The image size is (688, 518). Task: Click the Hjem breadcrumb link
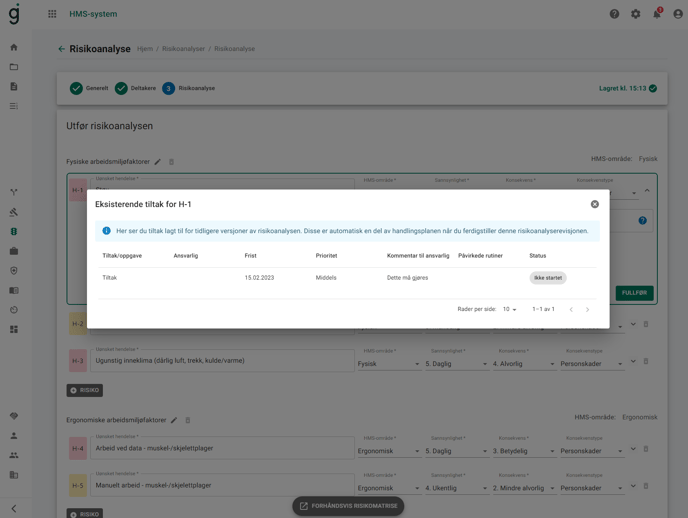pos(145,49)
